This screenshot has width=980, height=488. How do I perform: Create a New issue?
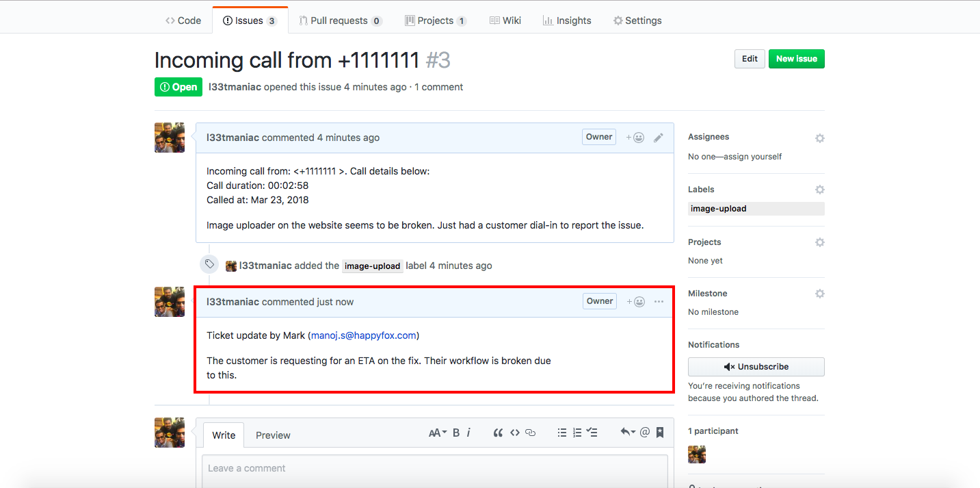pos(797,59)
